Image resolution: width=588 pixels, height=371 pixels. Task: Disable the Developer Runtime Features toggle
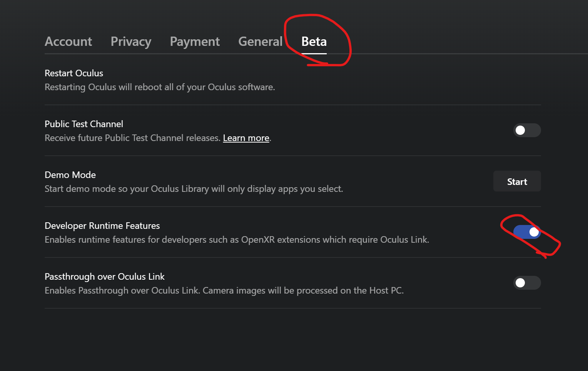[527, 232]
